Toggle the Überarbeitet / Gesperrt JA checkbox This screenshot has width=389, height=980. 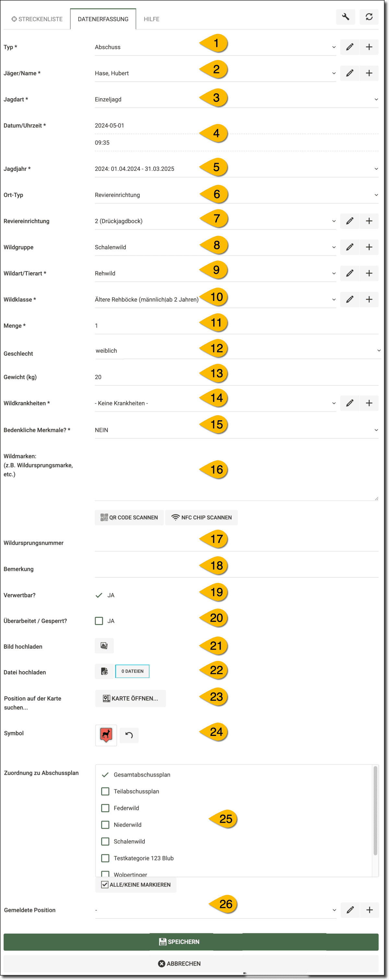(99, 621)
